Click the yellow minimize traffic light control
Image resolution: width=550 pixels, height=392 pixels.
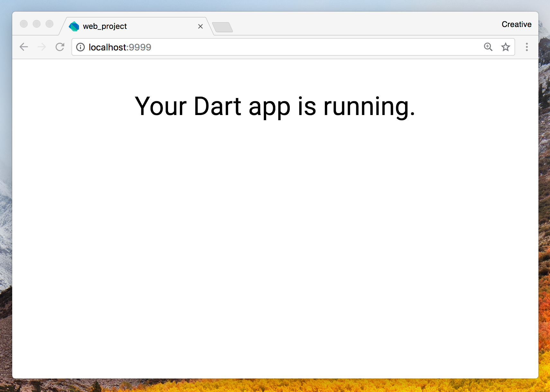coord(37,24)
